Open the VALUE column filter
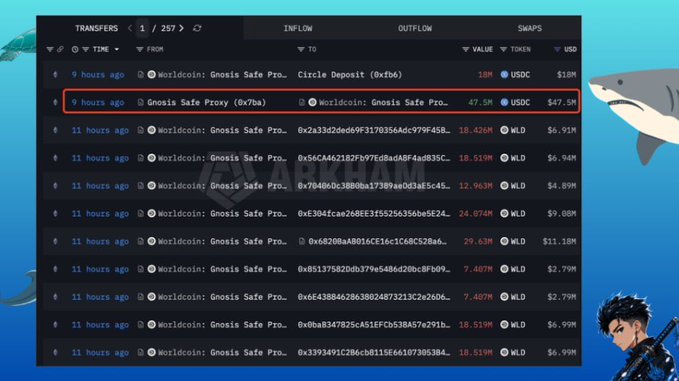The image size is (679, 381). point(466,49)
